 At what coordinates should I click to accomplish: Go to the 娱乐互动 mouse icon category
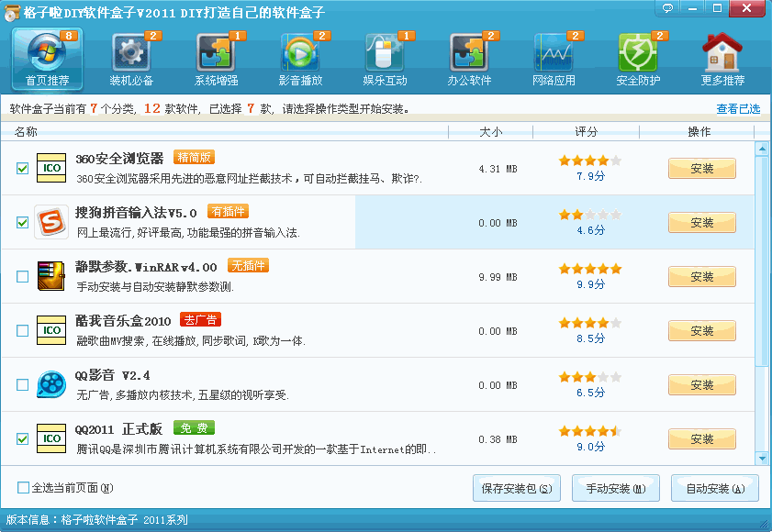tap(385, 60)
